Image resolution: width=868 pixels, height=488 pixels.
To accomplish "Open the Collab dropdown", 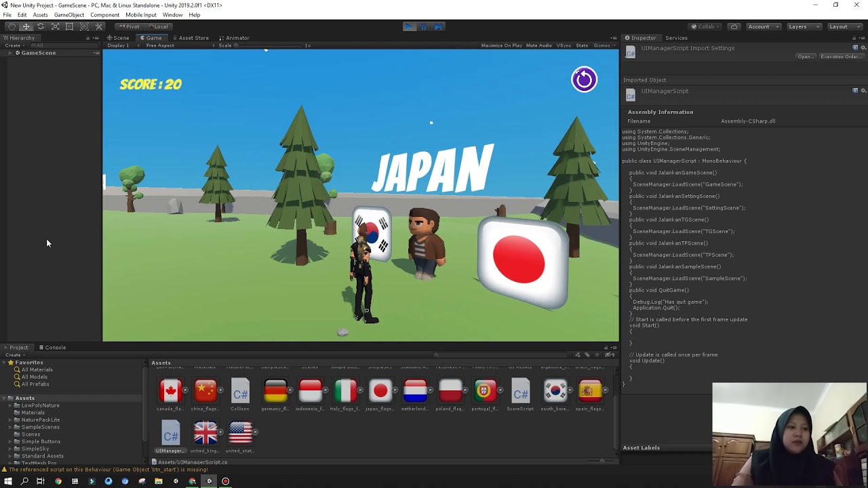I will click(706, 26).
